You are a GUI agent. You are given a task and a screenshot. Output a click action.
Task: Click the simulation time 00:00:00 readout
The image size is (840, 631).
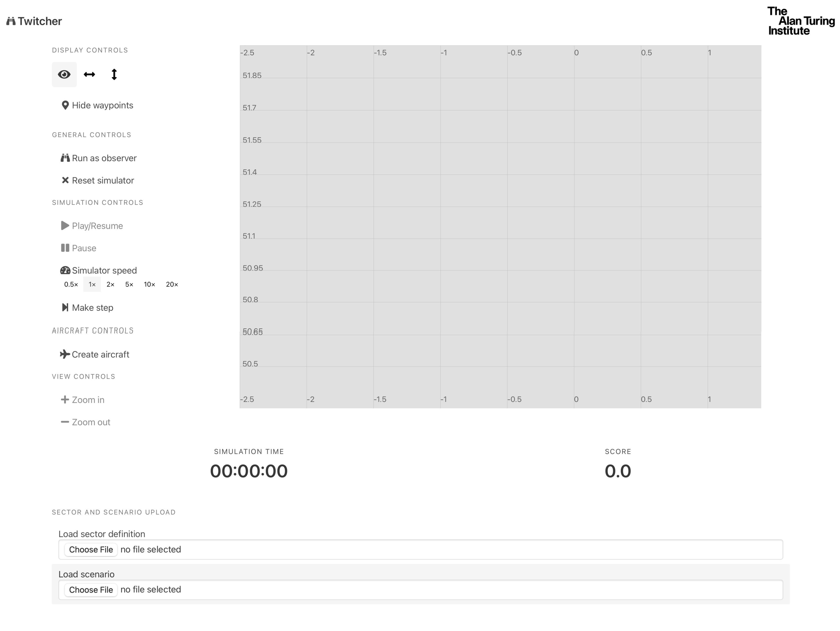click(x=249, y=471)
